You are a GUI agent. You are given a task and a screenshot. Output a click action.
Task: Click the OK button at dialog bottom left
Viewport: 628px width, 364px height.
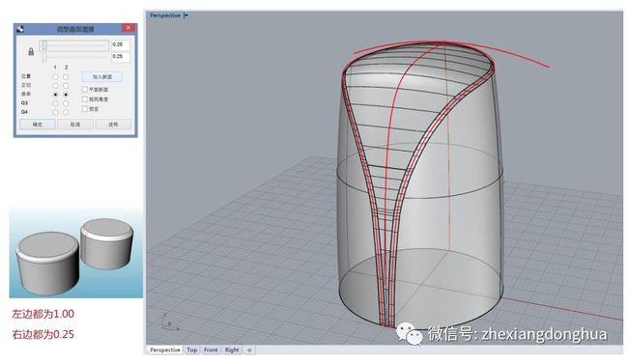click(x=38, y=125)
